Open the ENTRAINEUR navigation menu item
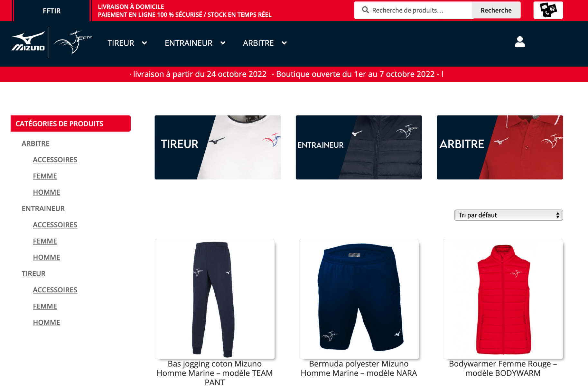This screenshot has width=588, height=386. [189, 43]
